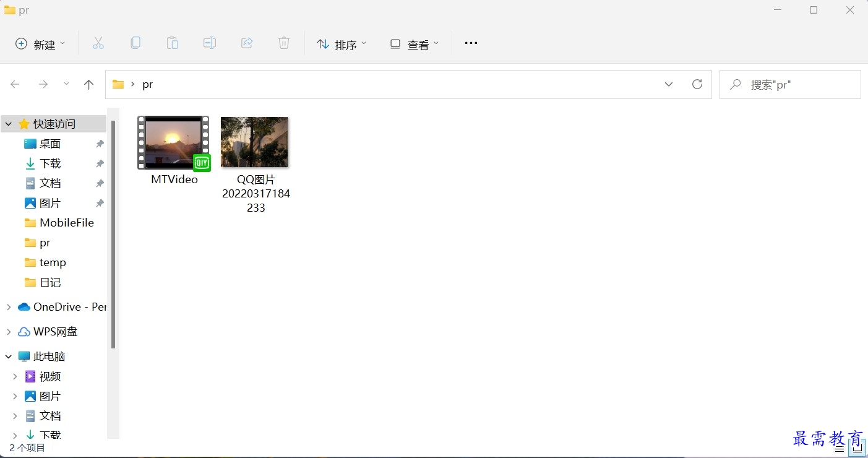Click the Paste clipboard icon
Image resolution: width=868 pixels, height=458 pixels.
(x=173, y=43)
